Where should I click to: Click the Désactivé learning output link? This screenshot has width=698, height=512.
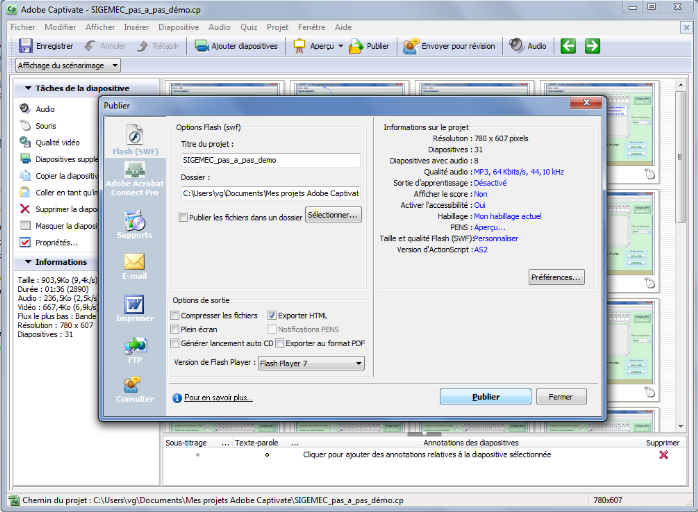[490, 183]
